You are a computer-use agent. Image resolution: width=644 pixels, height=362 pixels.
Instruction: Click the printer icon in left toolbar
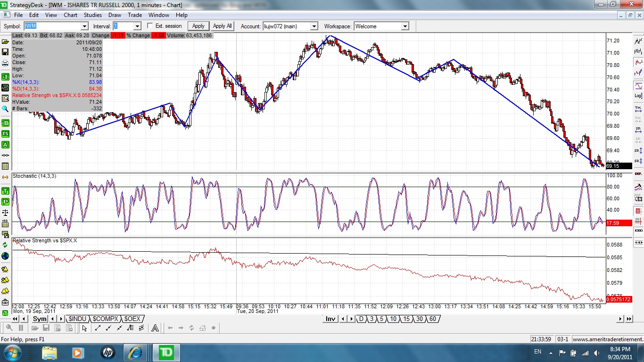(x=5, y=64)
